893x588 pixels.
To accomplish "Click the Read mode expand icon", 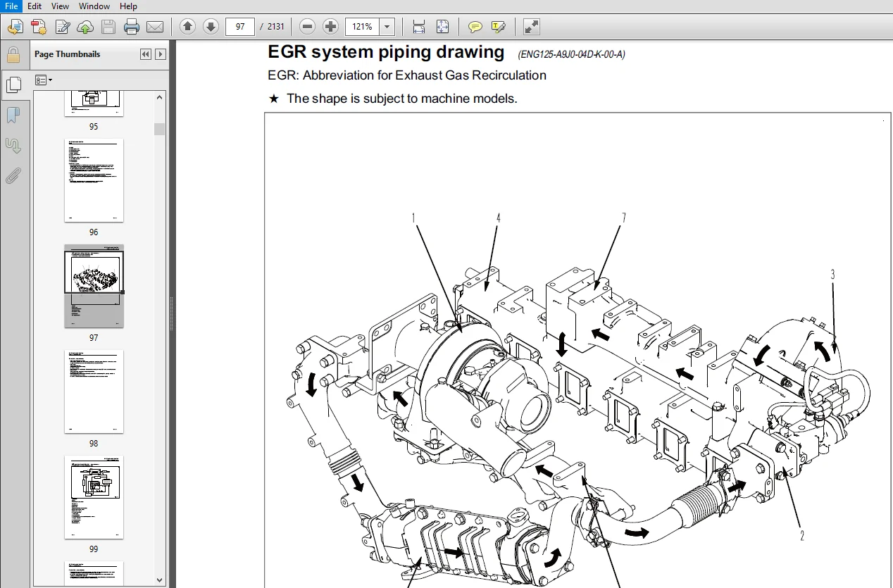I will (x=532, y=27).
